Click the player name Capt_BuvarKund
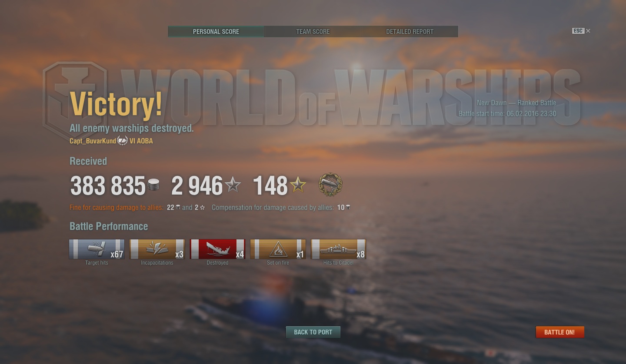 (93, 141)
